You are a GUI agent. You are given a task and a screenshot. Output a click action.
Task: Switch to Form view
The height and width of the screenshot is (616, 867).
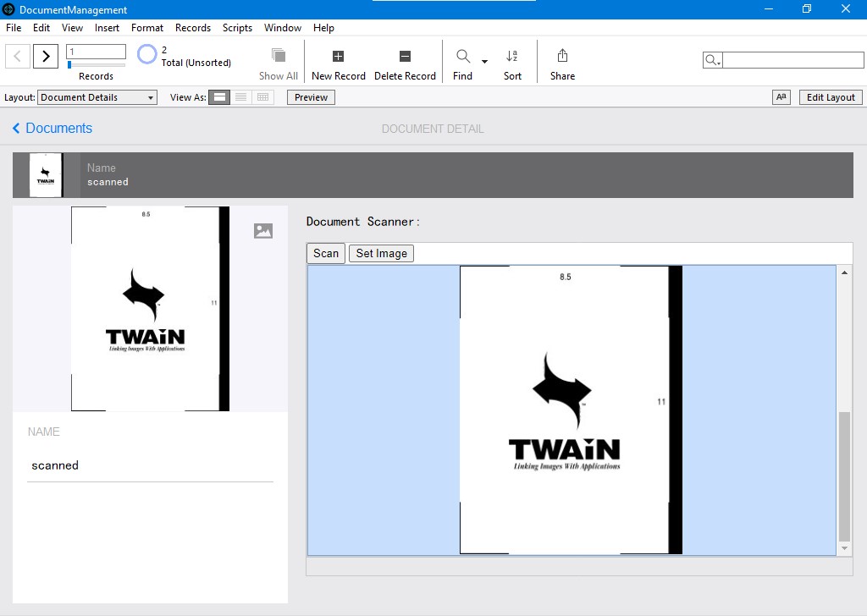coord(219,97)
